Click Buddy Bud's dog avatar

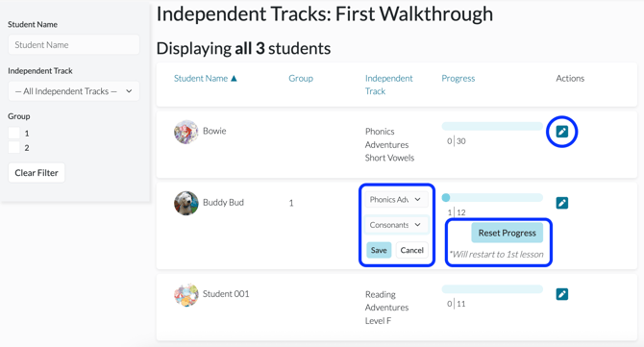click(186, 203)
